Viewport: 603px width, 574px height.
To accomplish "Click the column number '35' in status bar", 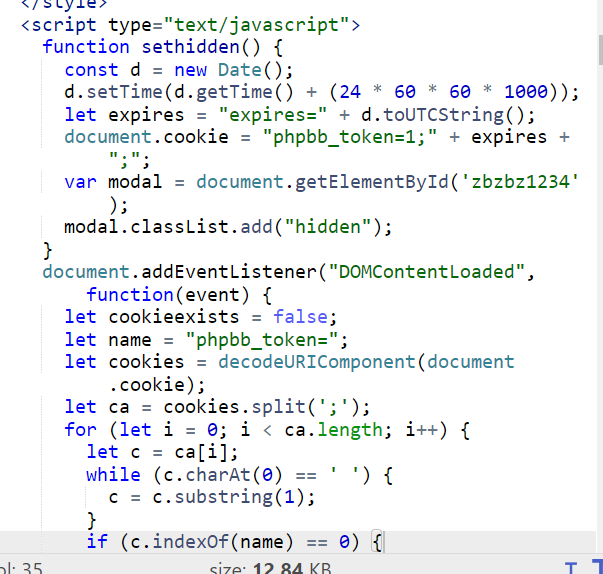I will (x=32, y=568).
